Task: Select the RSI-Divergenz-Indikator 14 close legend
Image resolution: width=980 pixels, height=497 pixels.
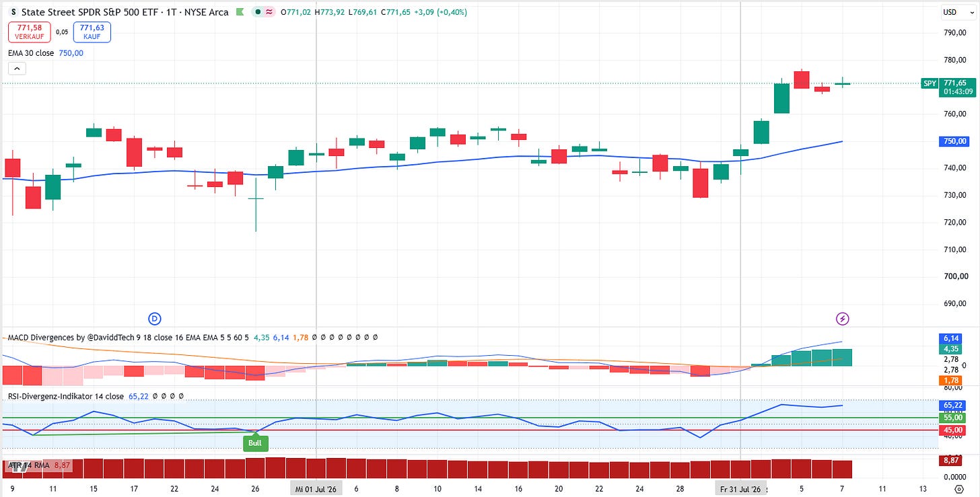Action: click(x=65, y=396)
